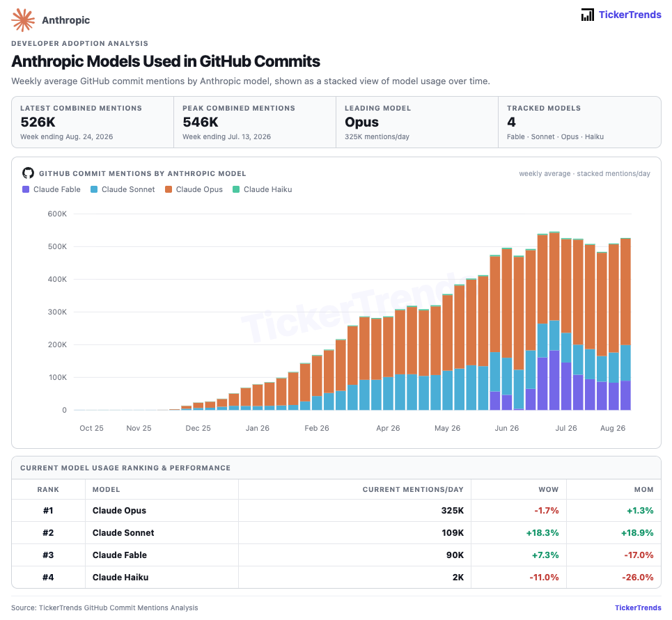Viewport: 672px width, 620px height.
Task: Select the Claude Haiku legend label
Action: [x=268, y=189]
